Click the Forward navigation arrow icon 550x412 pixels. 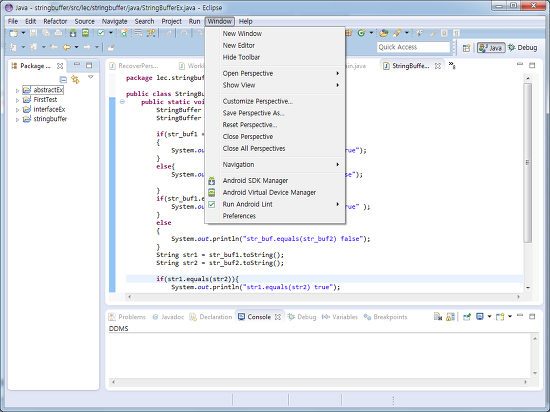[x=87, y=47]
